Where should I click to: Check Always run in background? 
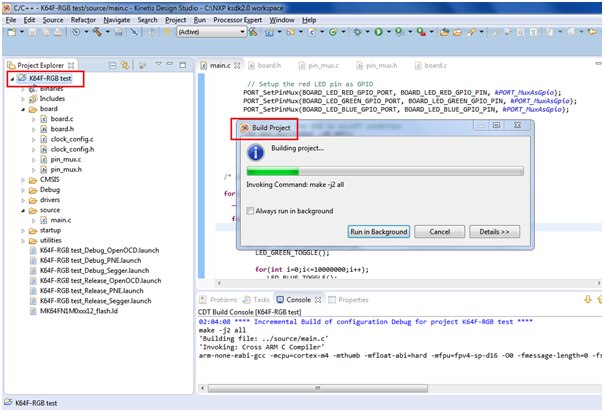point(250,211)
